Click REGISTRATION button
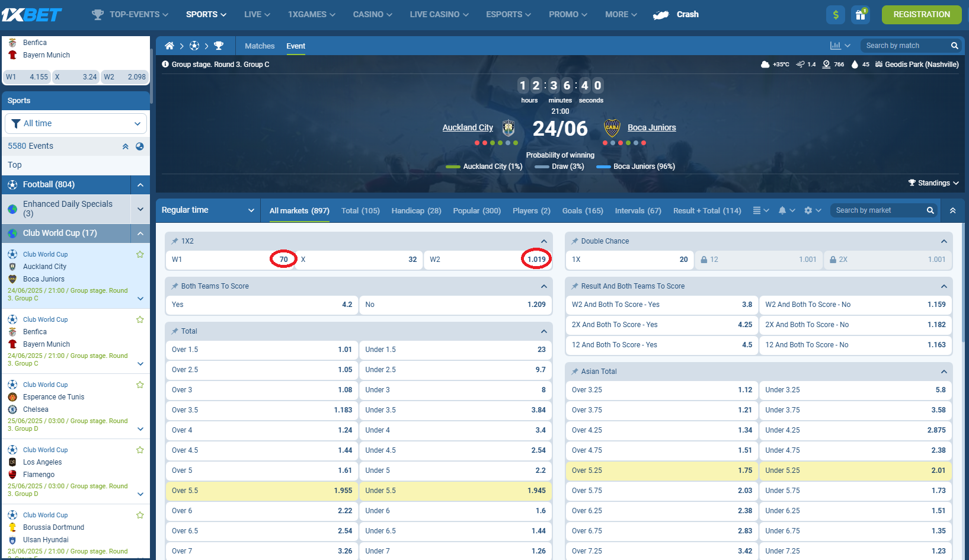Viewport: 969px width, 560px height. click(922, 15)
